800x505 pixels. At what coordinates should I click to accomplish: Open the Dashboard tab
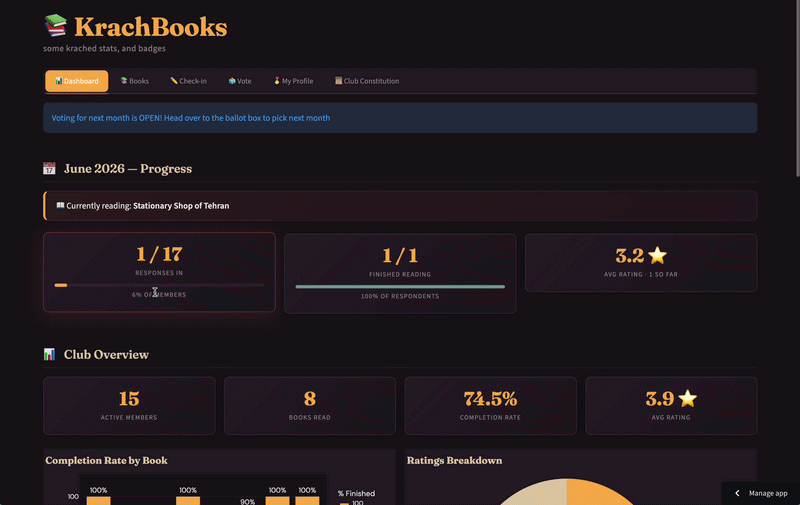click(x=77, y=81)
